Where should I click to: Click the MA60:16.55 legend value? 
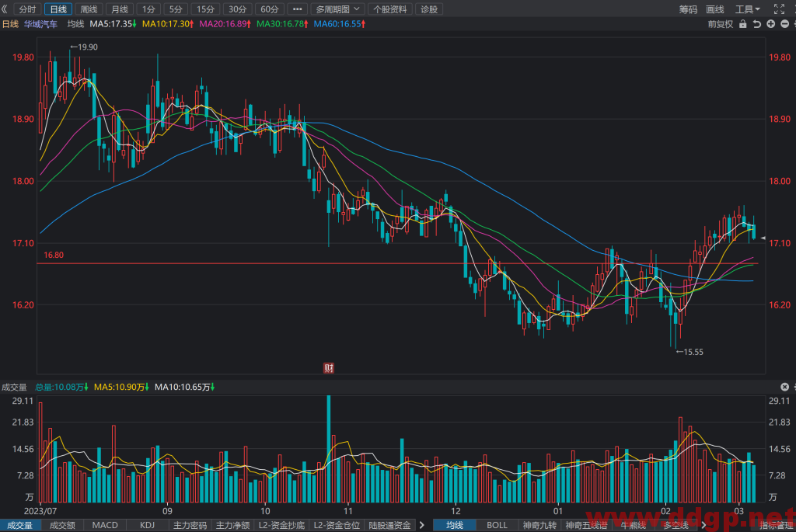(x=340, y=24)
